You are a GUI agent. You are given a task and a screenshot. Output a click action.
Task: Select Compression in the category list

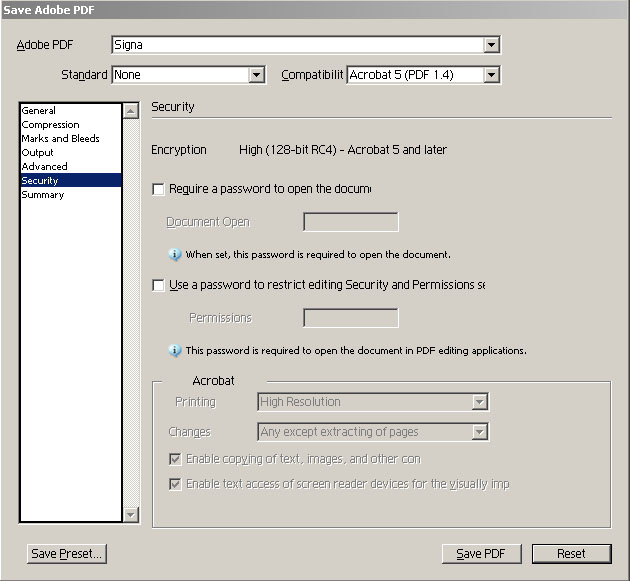pyautogui.click(x=71, y=125)
